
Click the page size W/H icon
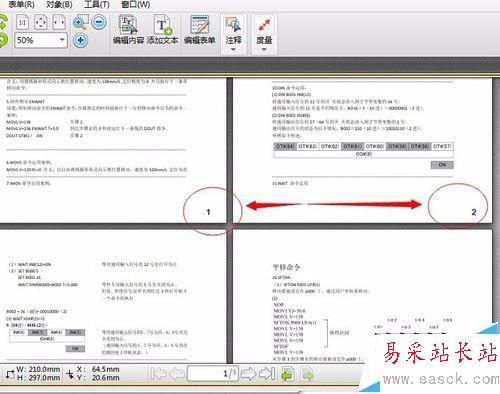click(x=10, y=374)
